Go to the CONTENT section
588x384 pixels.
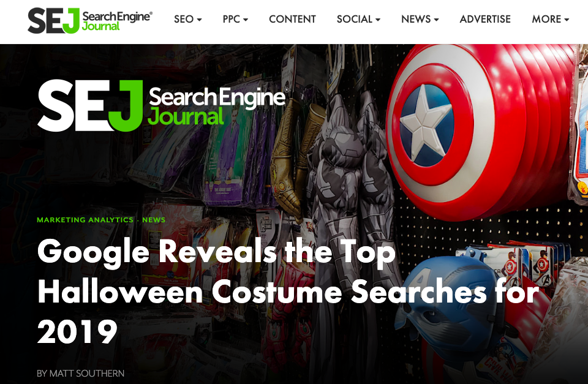293,19
